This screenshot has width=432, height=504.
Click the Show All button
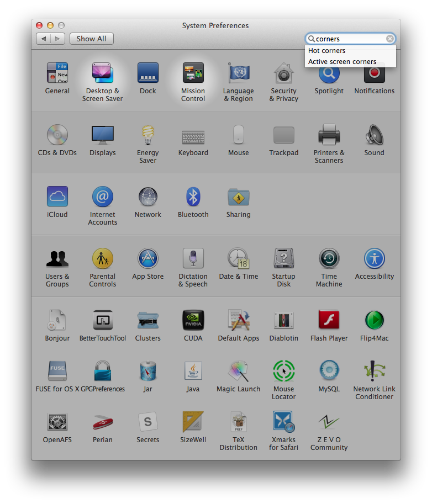click(91, 39)
